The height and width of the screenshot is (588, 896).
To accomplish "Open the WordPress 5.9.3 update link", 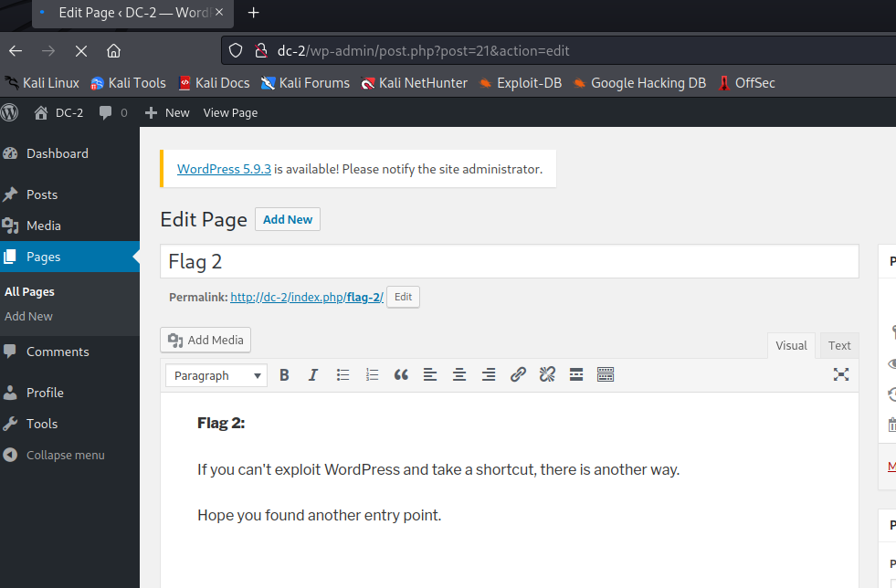I will click(224, 169).
